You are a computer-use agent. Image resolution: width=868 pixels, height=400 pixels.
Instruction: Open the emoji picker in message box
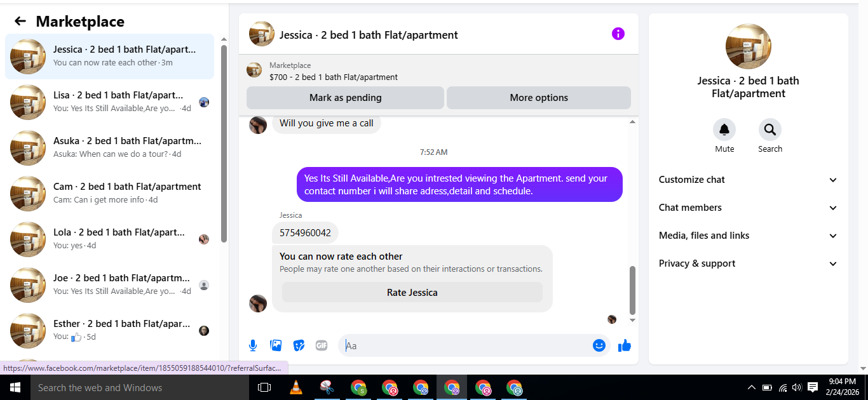tap(599, 345)
